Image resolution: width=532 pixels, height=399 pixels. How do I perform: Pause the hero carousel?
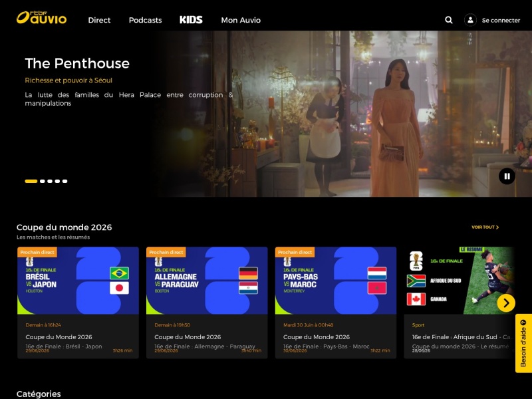(x=507, y=176)
